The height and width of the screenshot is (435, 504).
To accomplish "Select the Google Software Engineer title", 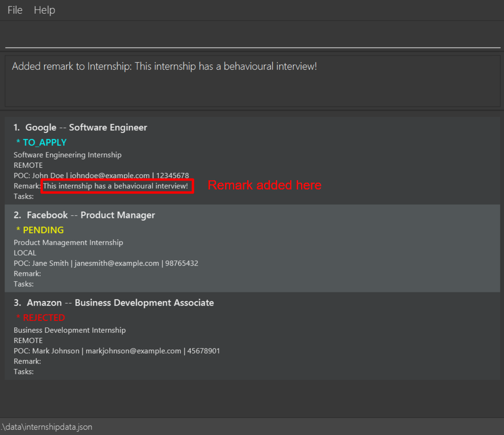I will point(86,127).
